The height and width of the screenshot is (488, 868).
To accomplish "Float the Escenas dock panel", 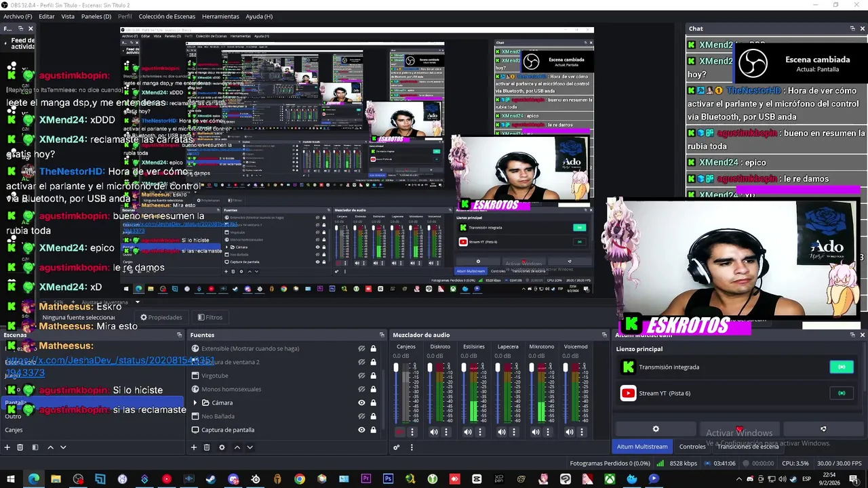I will click(180, 335).
